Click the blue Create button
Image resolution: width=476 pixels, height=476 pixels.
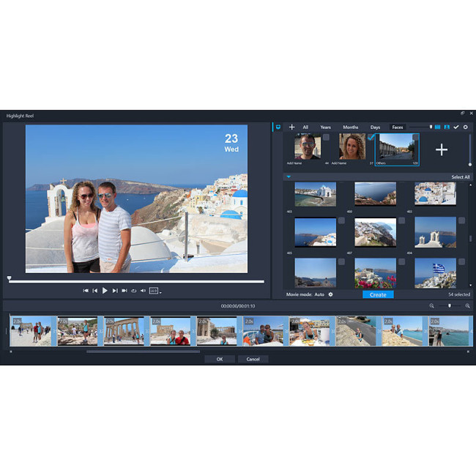tap(378, 295)
